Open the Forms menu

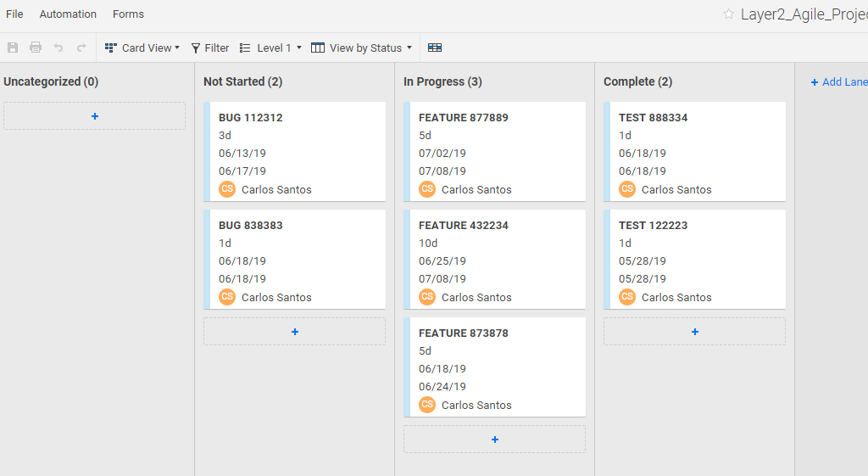click(128, 14)
